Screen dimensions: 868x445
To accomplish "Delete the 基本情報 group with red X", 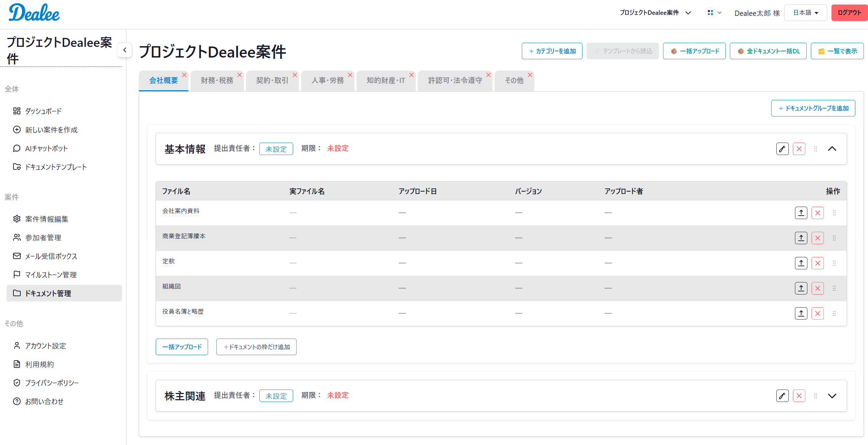I will point(799,149).
